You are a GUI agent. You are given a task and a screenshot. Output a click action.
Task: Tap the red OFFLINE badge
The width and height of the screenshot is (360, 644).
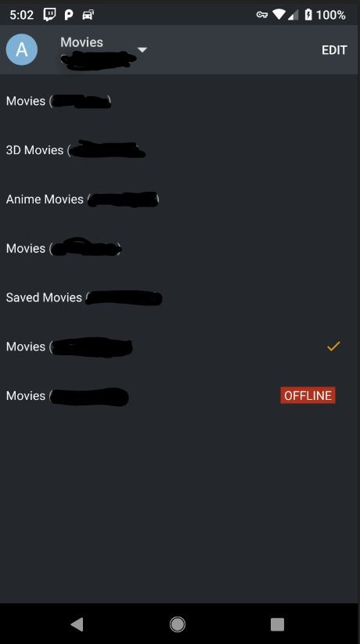pyautogui.click(x=308, y=395)
